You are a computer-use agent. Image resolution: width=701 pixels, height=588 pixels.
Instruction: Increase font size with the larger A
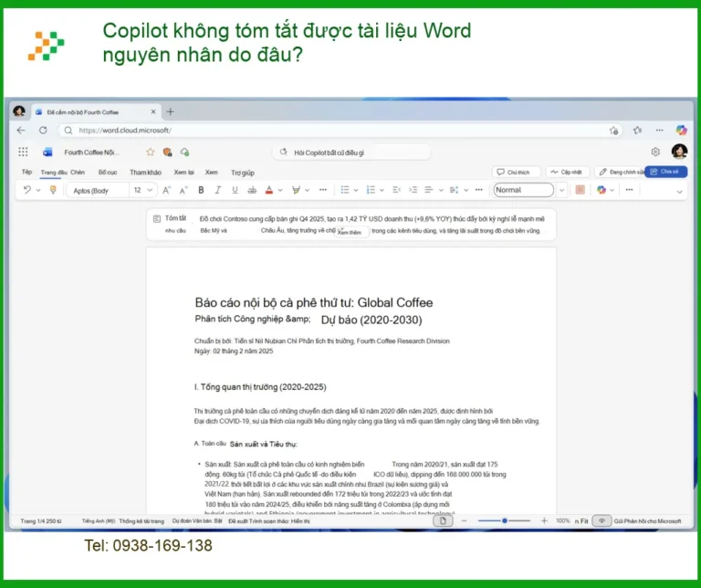click(166, 190)
